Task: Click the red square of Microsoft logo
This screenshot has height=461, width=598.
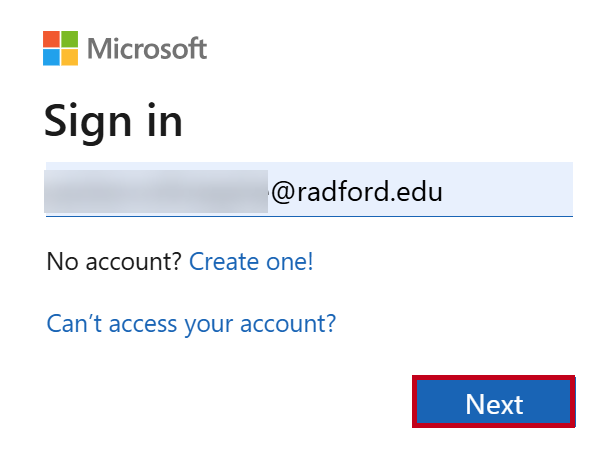Action: [x=51, y=39]
